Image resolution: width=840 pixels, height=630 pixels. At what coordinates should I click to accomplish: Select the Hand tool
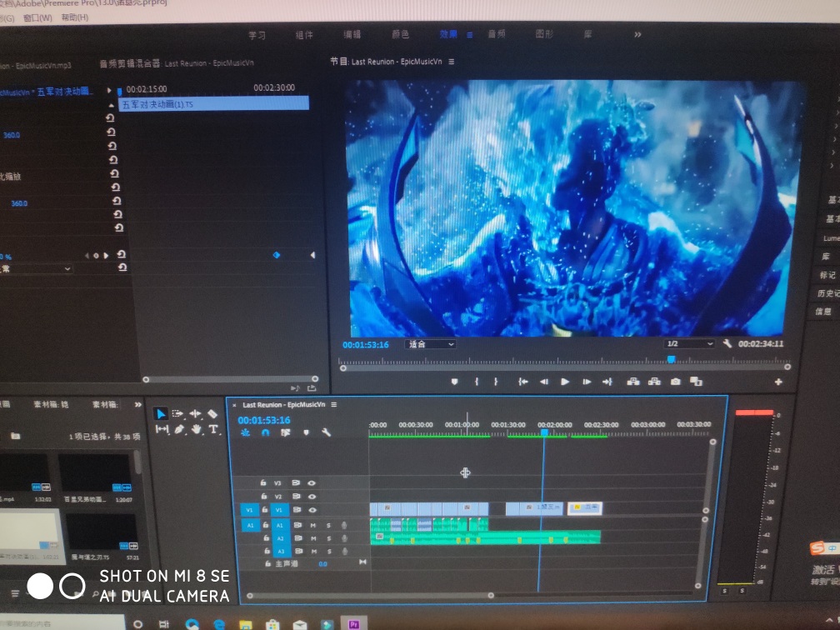pyautogui.click(x=197, y=429)
